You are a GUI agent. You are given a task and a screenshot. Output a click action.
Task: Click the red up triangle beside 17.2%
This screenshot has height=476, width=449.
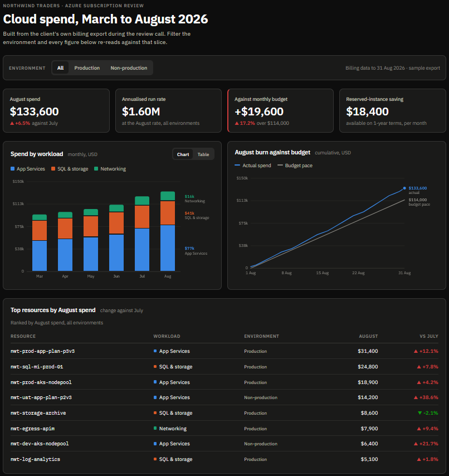pyautogui.click(x=237, y=123)
